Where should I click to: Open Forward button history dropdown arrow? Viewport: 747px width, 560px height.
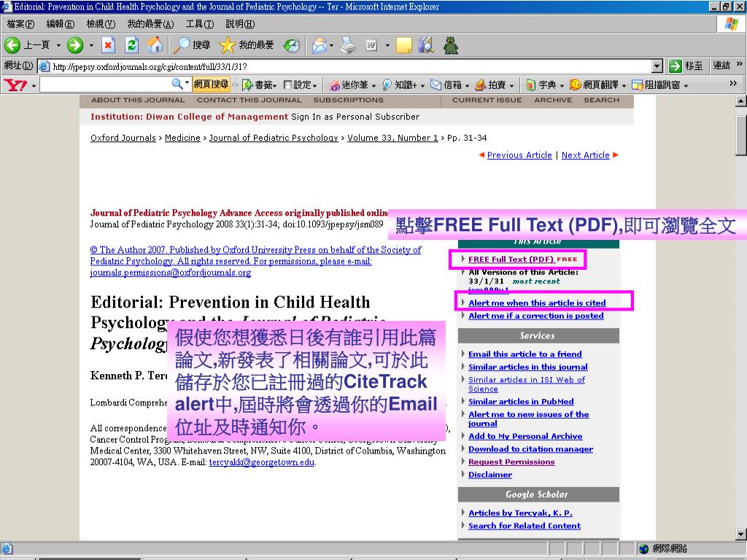(91, 46)
